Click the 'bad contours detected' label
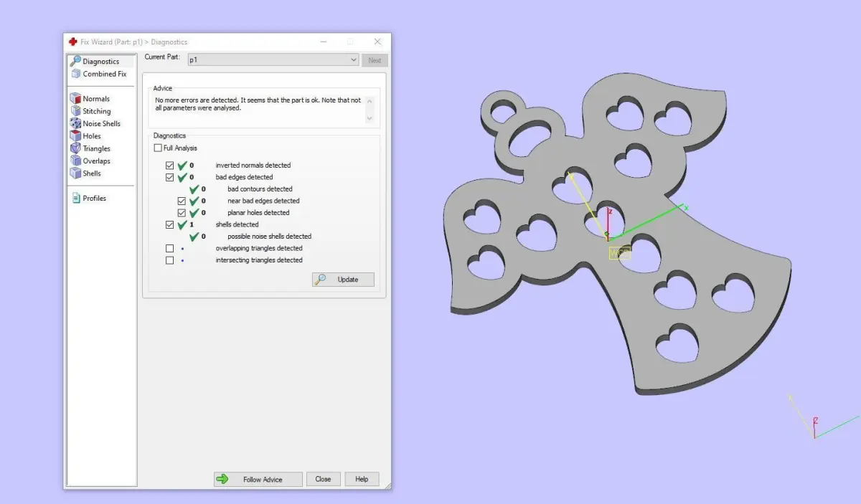The height and width of the screenshot is (504, 861). pyautogui.click(x=260, y=189)
